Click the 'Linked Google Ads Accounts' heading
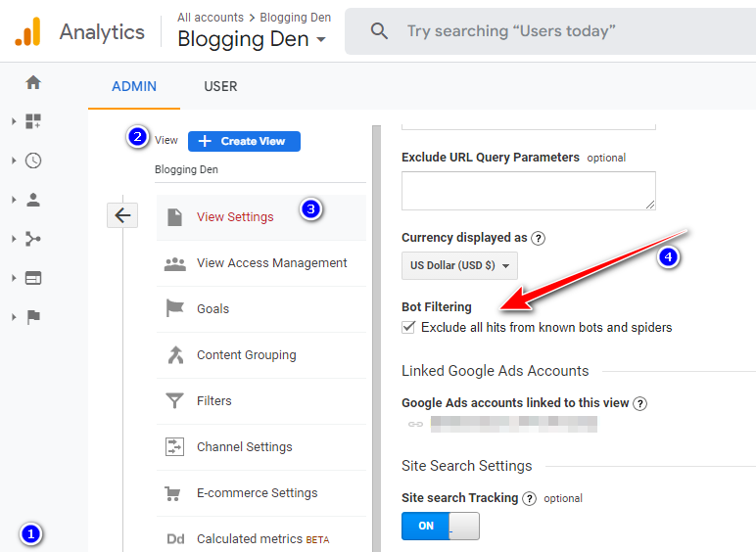The width and height of the screenshot is (756, 552). [496, 371]
